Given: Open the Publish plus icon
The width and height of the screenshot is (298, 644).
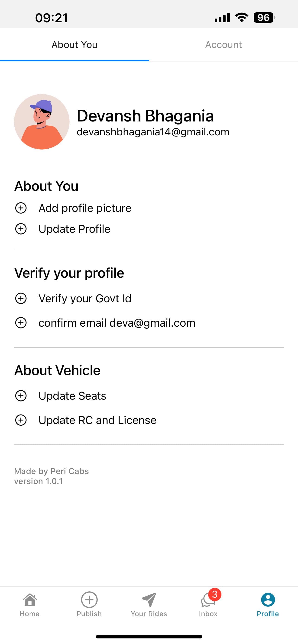Looking at the screenshot, I should tap(89, 600).
